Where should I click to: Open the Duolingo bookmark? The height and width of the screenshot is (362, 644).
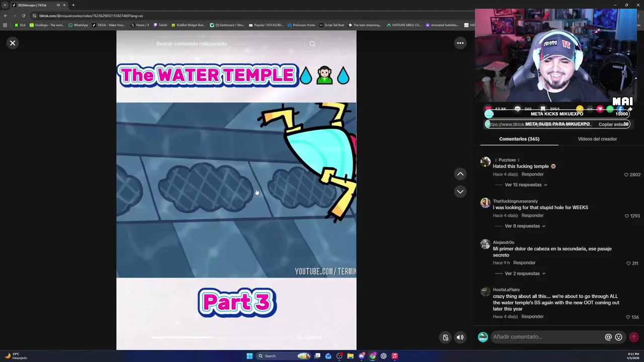[x=47, y=25]
